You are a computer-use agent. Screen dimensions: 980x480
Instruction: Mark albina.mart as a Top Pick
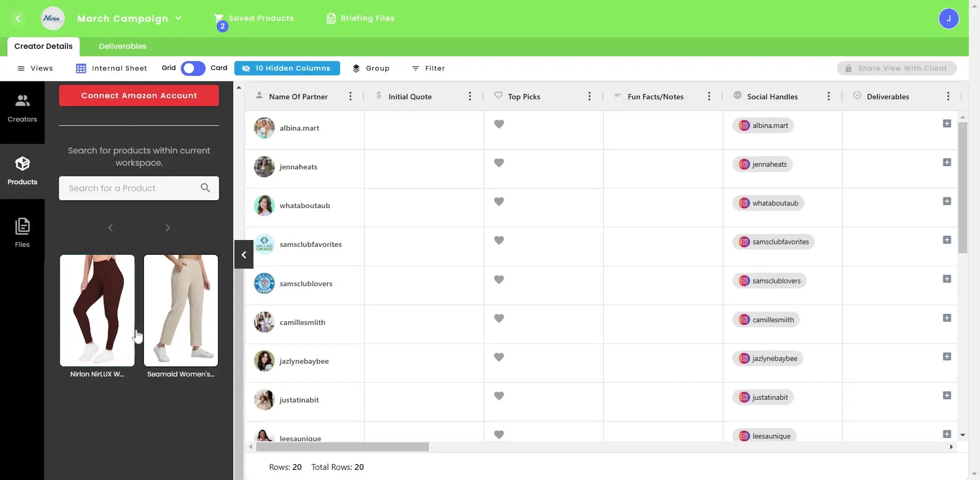click(x=499, y=124)
